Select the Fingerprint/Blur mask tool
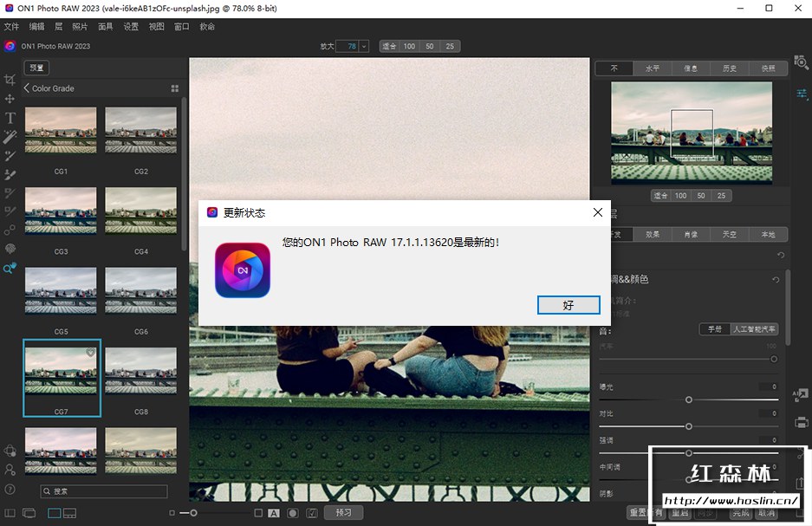The width and height of the screenshot is (812, 526). (10, 249)
